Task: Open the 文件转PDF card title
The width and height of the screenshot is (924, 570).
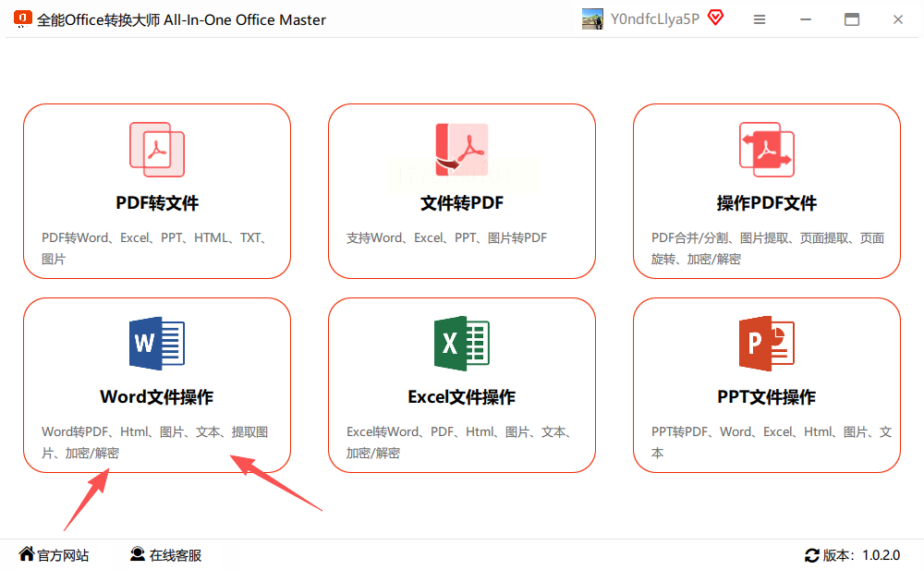Action: [x=462, y=203]
